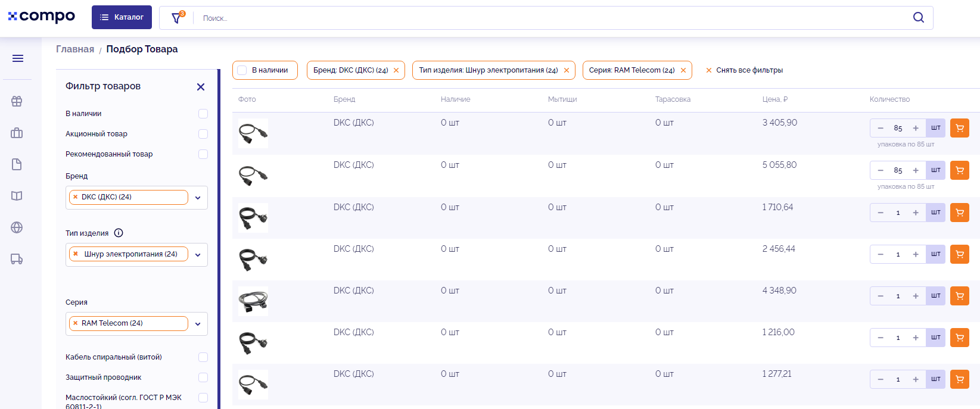This screenshot has height=409, width=980.
Task: Click the Бренд column header
Action: [344, 99]
